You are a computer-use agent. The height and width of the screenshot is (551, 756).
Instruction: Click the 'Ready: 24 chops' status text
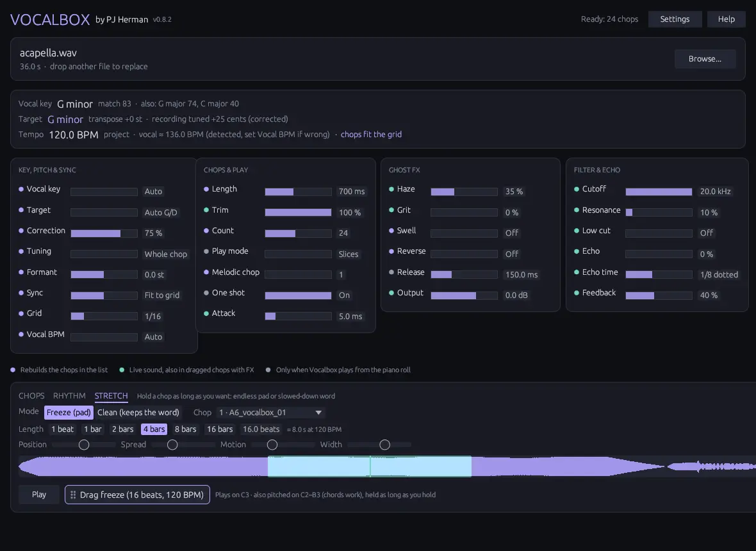tap(609, 19)
